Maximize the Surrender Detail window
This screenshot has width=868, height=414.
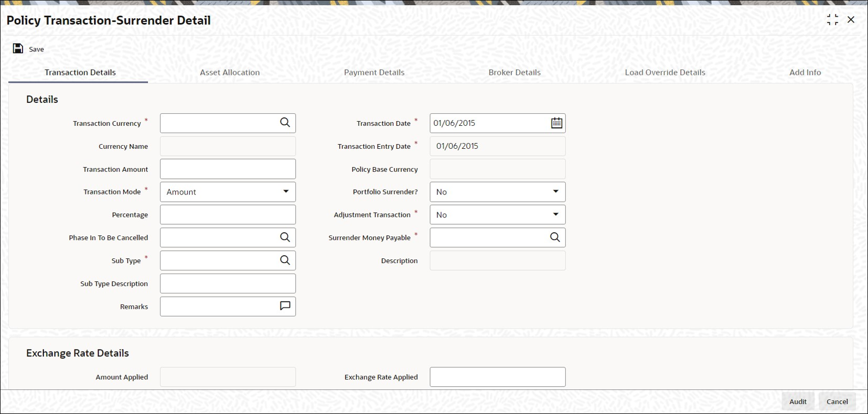(x=832, y=20)
